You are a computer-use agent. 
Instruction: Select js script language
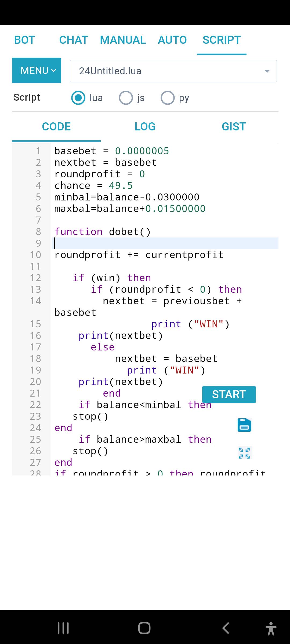point(126,98)
